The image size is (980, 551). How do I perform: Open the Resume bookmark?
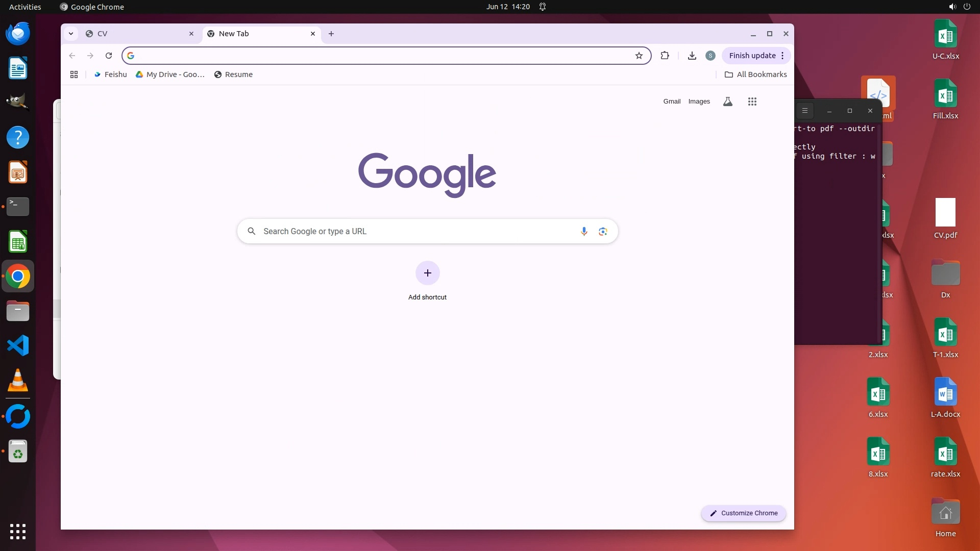233,74
